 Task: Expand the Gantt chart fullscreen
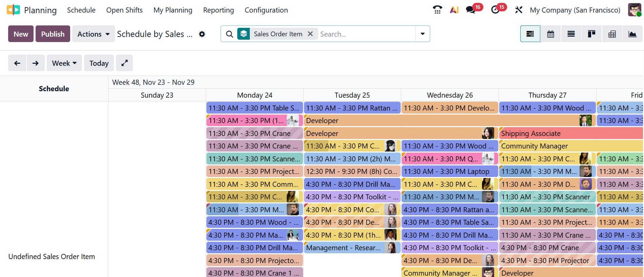click(124, 63)
